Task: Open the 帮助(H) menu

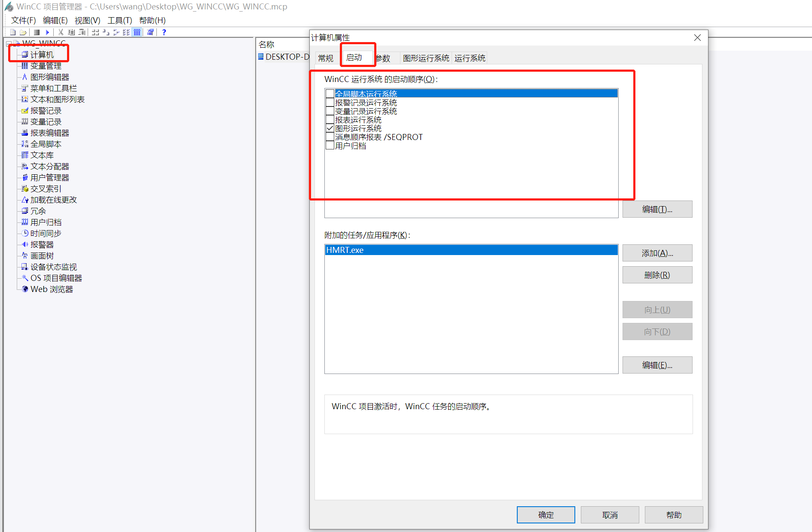Action: pyautogui.click(x=152, y=20)
